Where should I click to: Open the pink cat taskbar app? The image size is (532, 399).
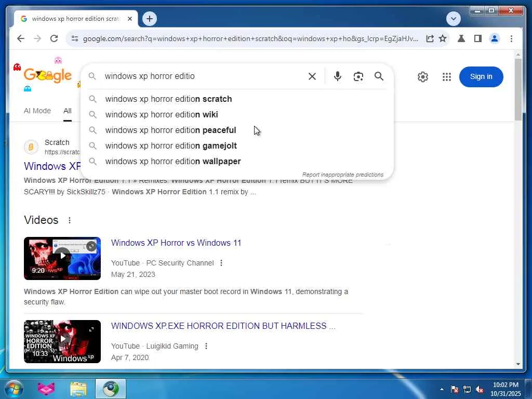(x=46, y=389)
